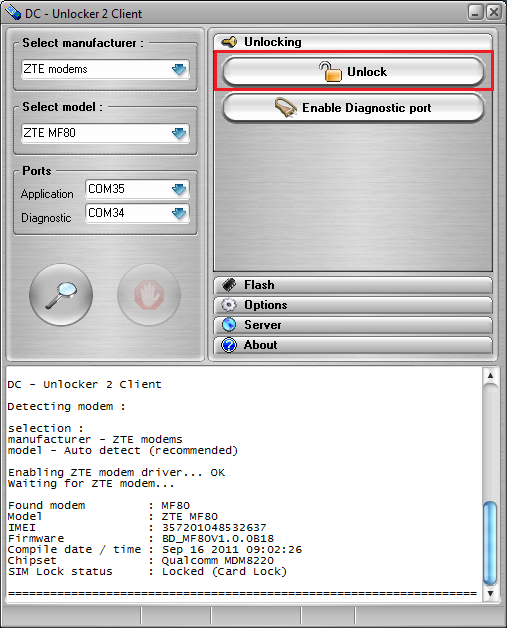The width and height of the screenshot is (507, 628).
Task: Click the red stop hand button
Action: (x=149, y=295)
